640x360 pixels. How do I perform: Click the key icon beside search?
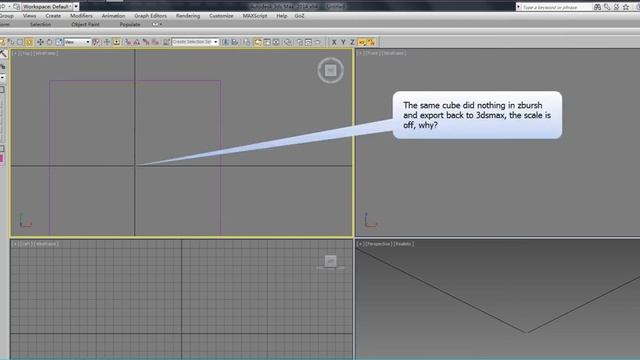[x=607, y=7]
